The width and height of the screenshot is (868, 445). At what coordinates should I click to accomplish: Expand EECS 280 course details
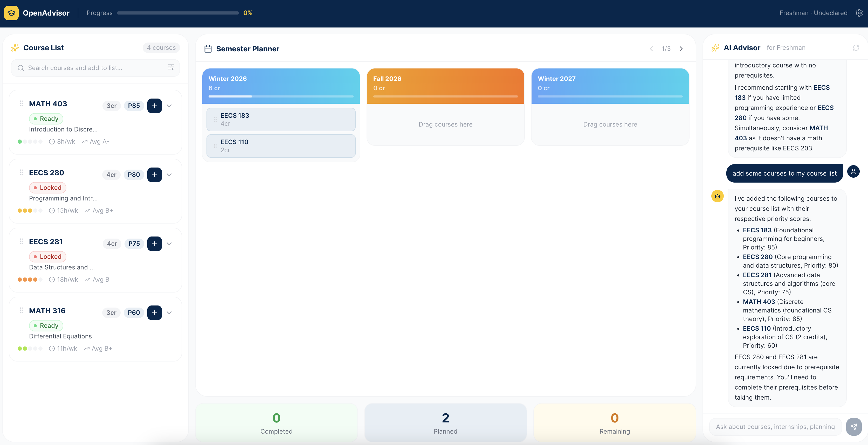pyautogui.click(x=169, y=175)
